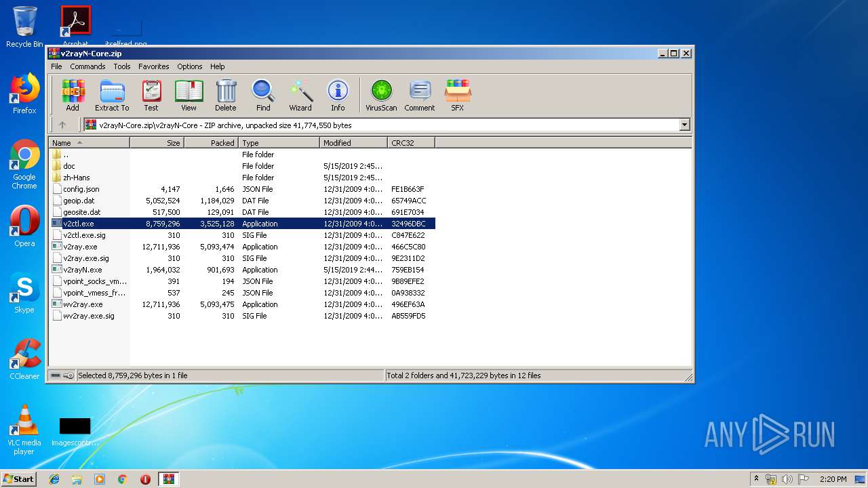Run the Test archive tool
The height and width of the screenshot is (488, 868).
click(151, 95)
